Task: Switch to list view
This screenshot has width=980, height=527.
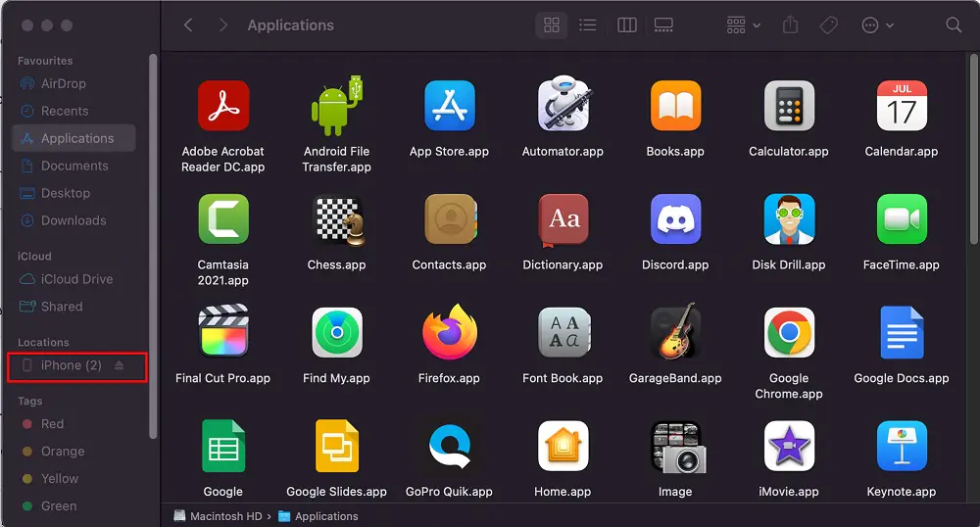Action: [x=587, y=24]
